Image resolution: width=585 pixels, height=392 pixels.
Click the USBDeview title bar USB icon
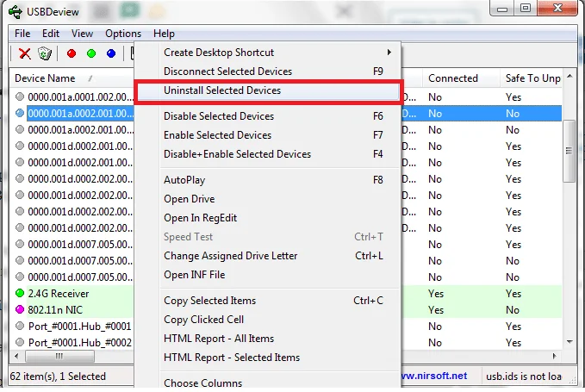click(20, 12)
